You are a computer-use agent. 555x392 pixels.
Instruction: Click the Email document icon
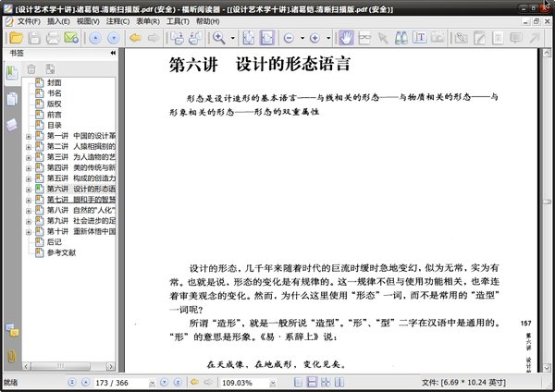tap(70, 38)
